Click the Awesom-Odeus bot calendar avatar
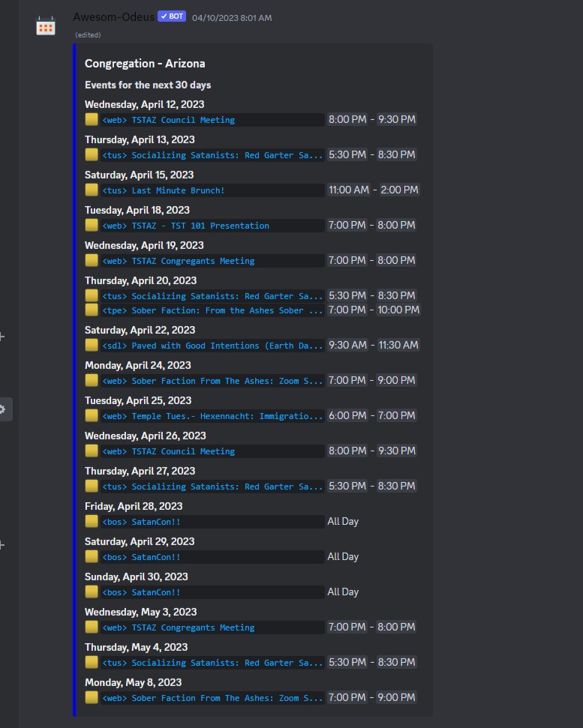The image size is (583, 728). pos(46,26)
